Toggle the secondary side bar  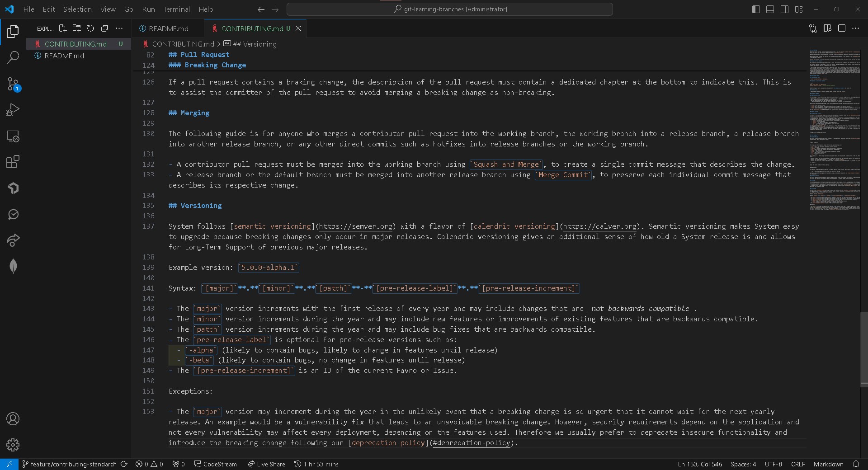pos(784,9)
